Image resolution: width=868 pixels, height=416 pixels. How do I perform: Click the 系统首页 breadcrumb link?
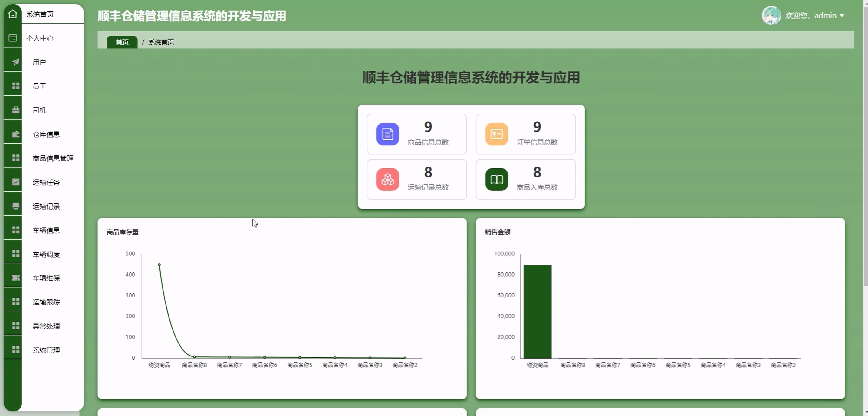[161, 42]
